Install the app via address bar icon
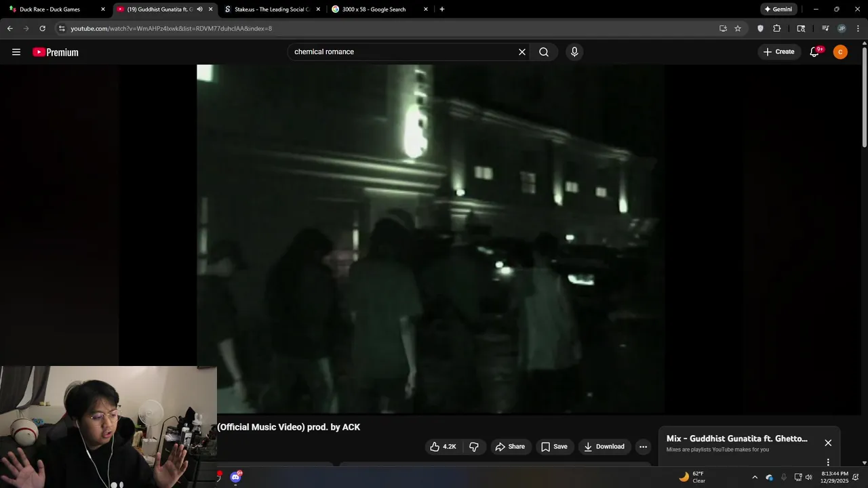The image size is (868, 488). pos(723,28)
